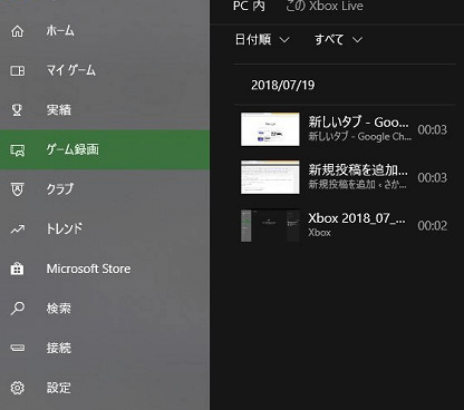This screenshot has height=410, width=464.
Task: Click the Clubs shield icon
Action: coord(17,189)
